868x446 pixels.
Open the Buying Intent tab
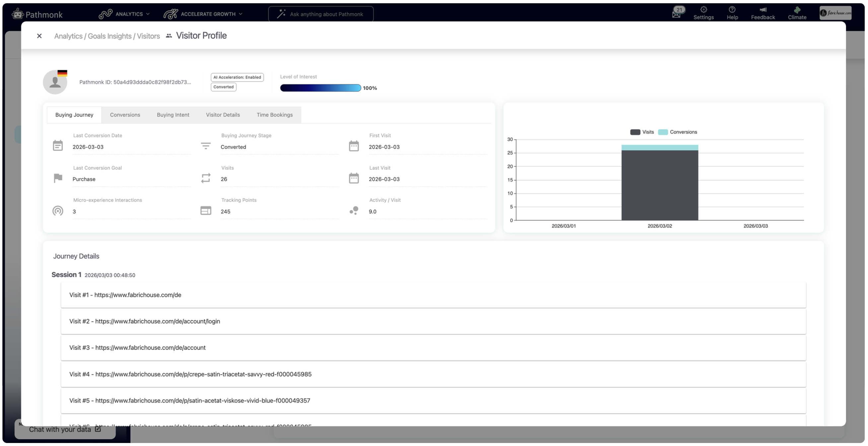(x=173, y=115)
